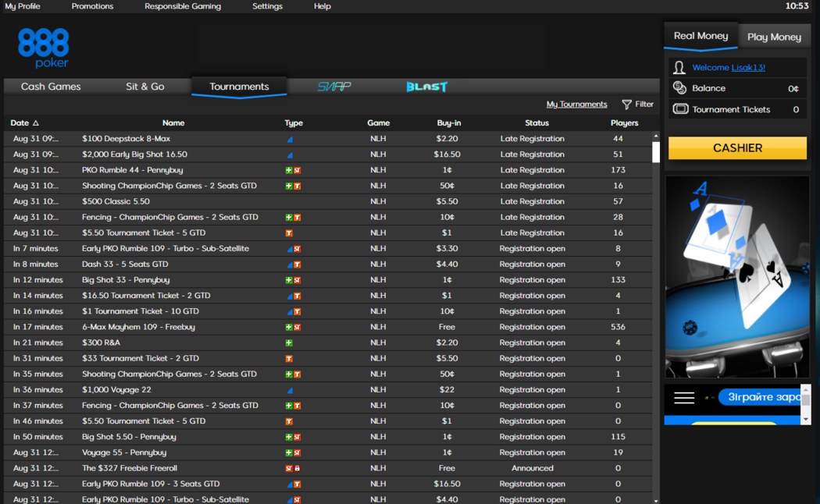Click the Tournament Tickets ticket icon

(x=680, y=109)
